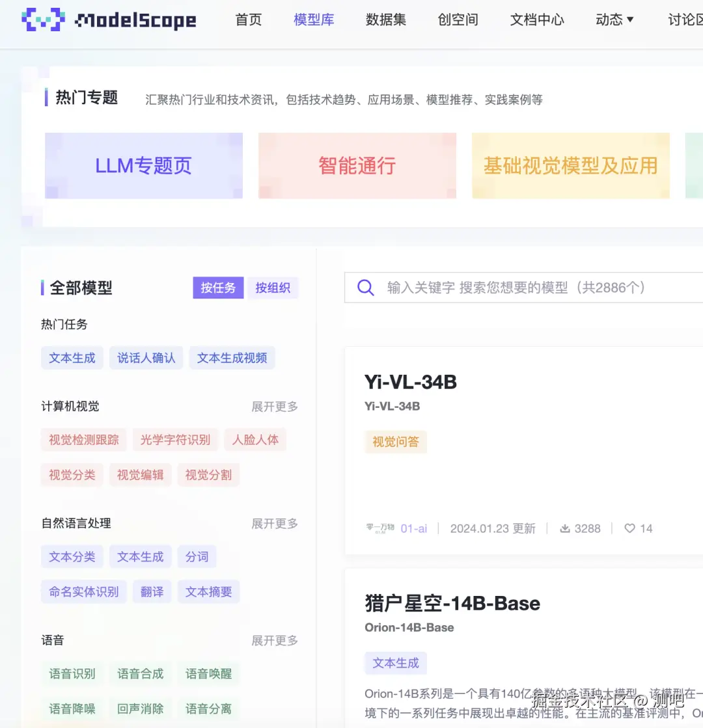The height and width of the screenshot is (728, 703).
Task: Open the 数据集 nav item
Action: pyautogui.click(x=386, y=20)
